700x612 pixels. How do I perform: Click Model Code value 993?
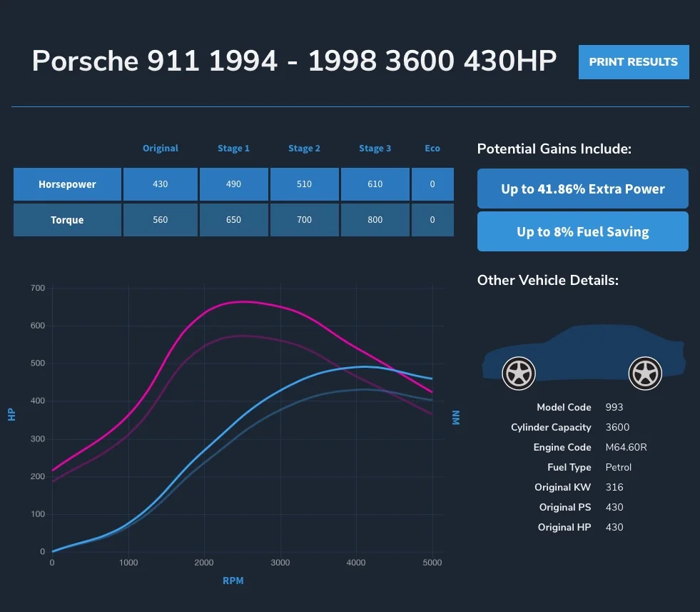point(614,407)
